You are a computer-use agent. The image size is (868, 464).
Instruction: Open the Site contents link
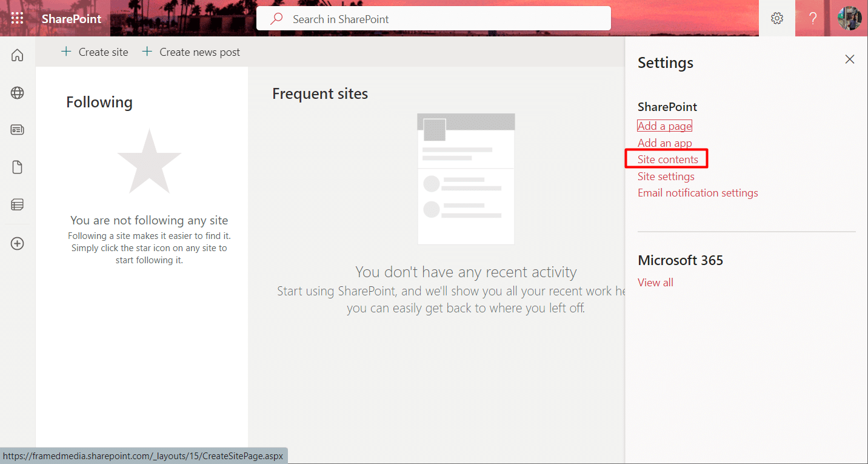668,160
